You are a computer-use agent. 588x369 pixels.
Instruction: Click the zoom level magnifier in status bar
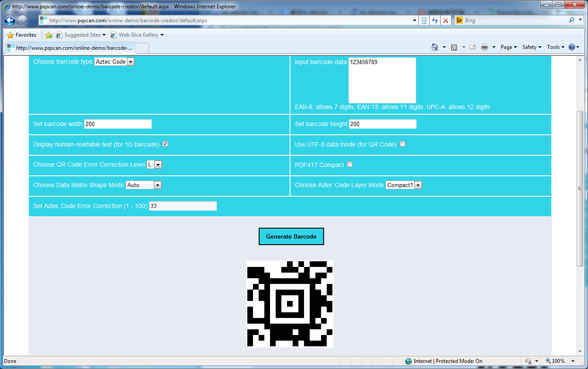548,361
